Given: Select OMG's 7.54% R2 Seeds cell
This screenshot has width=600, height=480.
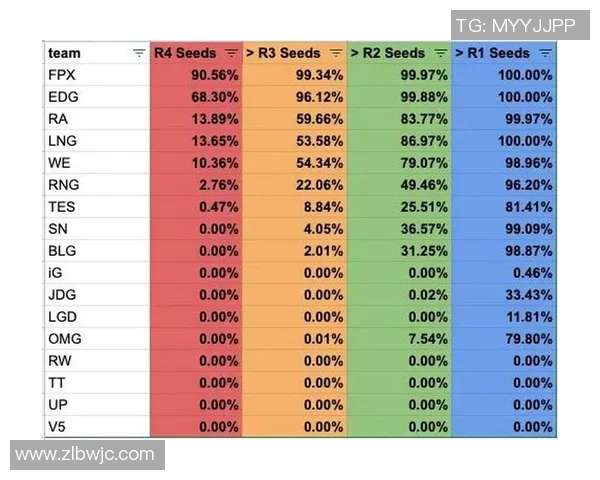Looking at the screenshot, I should pyautogui.click(x=400, y=338).
